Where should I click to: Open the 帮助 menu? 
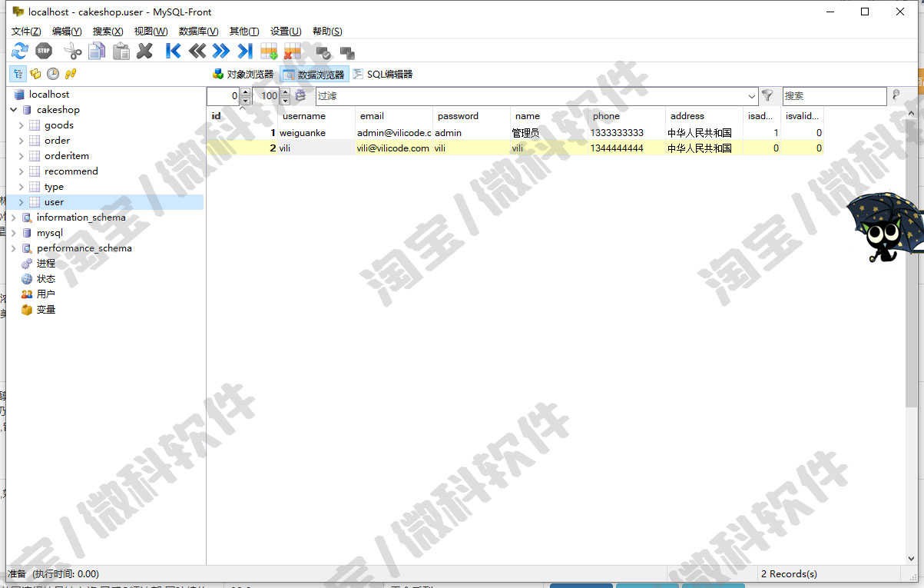click(x=327, y=32)
